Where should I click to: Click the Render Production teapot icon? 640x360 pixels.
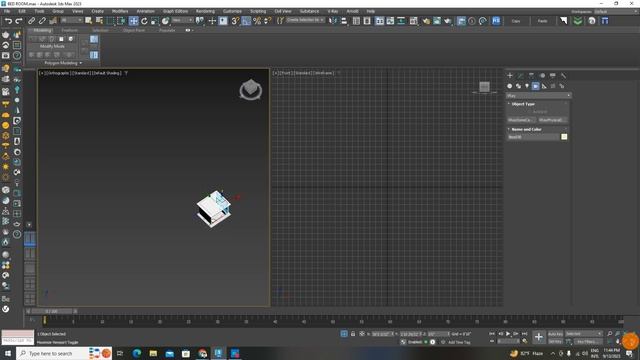(448, 21)
